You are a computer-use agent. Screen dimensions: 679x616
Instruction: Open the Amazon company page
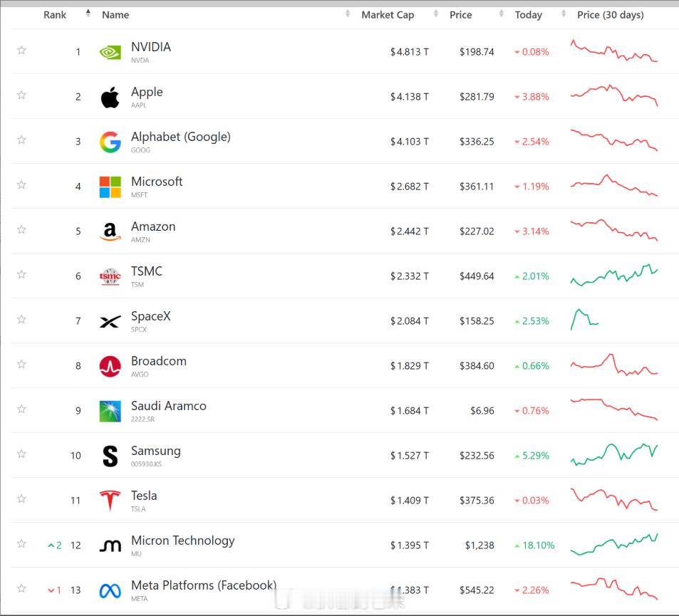point(153,226)
